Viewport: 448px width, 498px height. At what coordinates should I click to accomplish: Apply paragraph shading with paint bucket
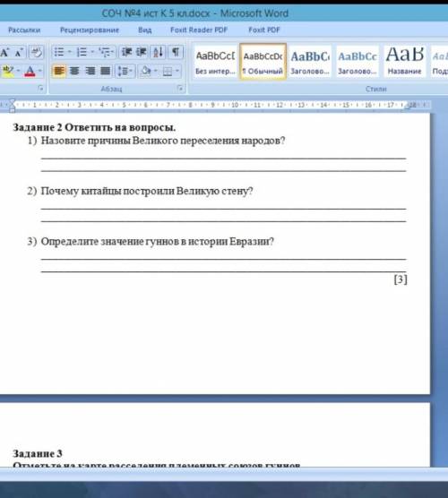point(146,71)
